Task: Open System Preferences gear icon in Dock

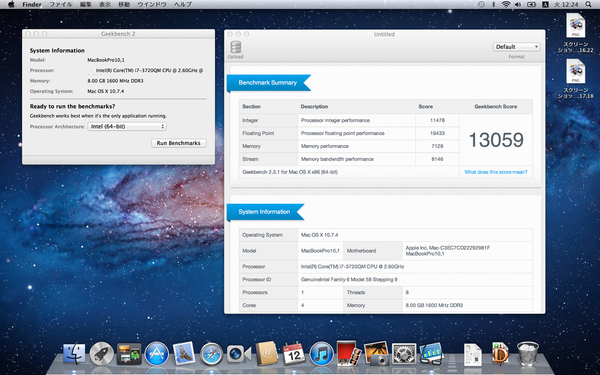Action: click(x=404, y=354)
